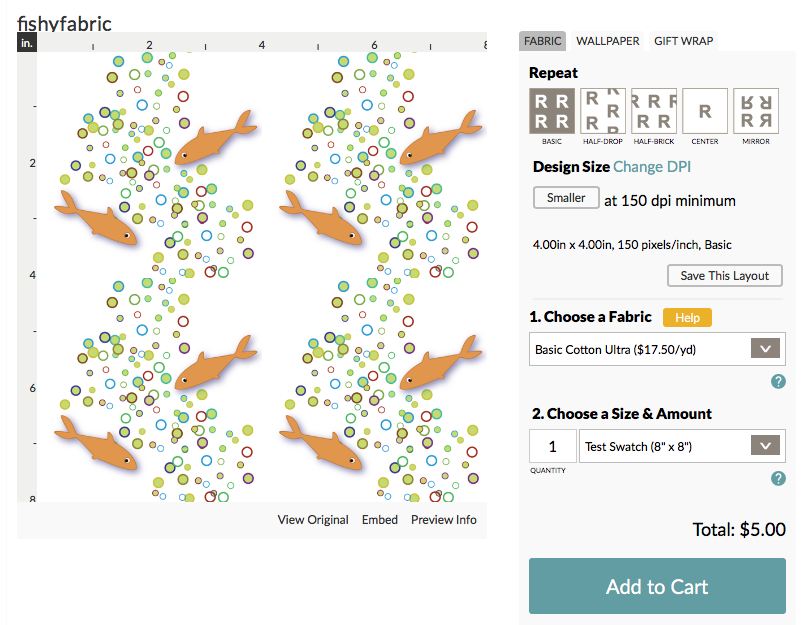Select the Basic repeat layout icon

(x=552, y=111)
